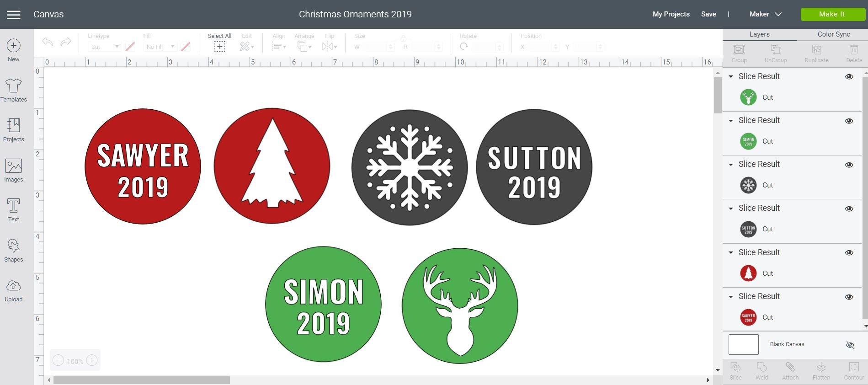
Task: Click the Redo arrow
Action: 66,42
